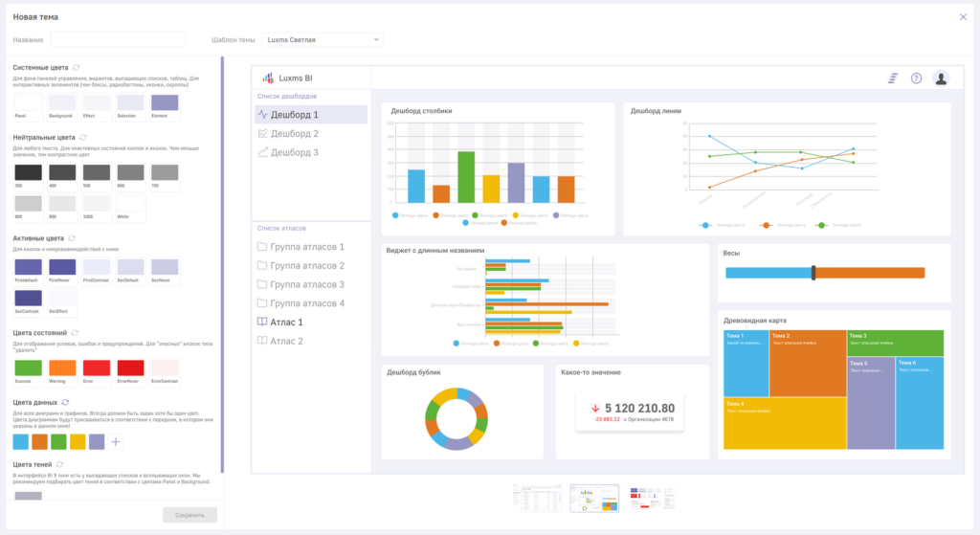Image resolution: width=980 pixels, height=535 pixels.
Task: Focus the Название input field
Action: click(118, 39)
